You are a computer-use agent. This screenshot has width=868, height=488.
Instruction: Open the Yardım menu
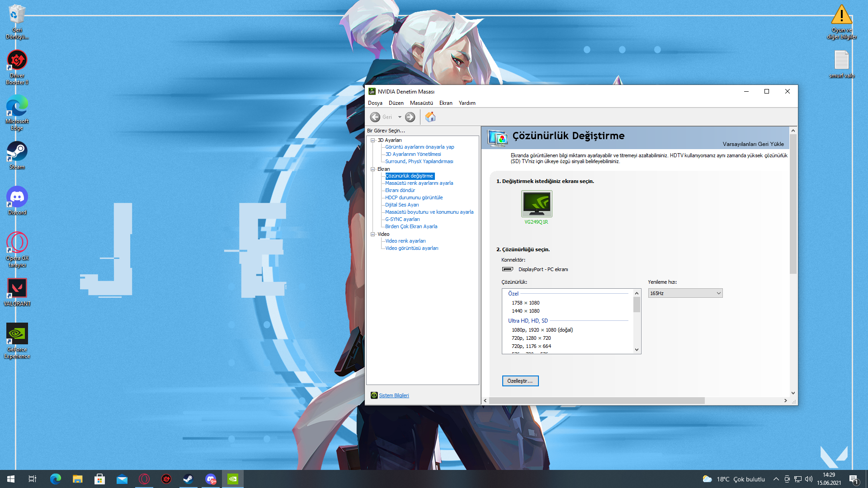click(x=467, y=103)
